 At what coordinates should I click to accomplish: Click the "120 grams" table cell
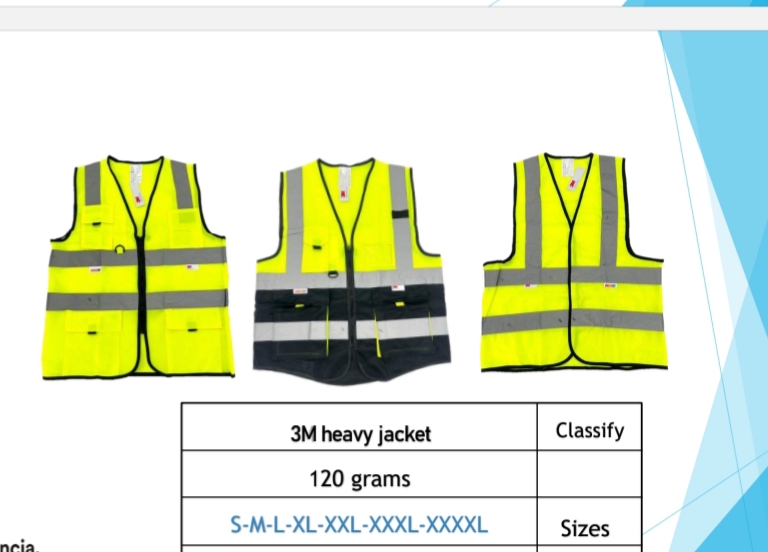(360, 478)
